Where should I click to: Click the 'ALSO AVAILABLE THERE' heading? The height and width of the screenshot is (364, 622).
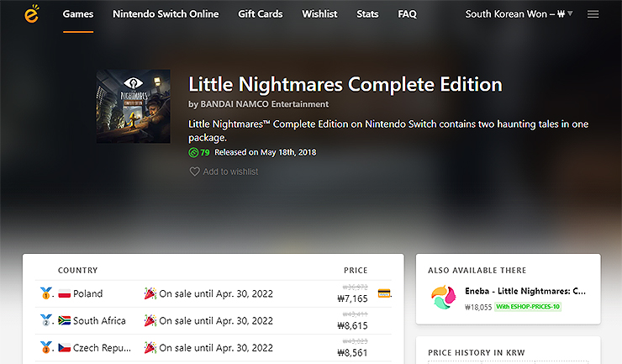[477, 271]
